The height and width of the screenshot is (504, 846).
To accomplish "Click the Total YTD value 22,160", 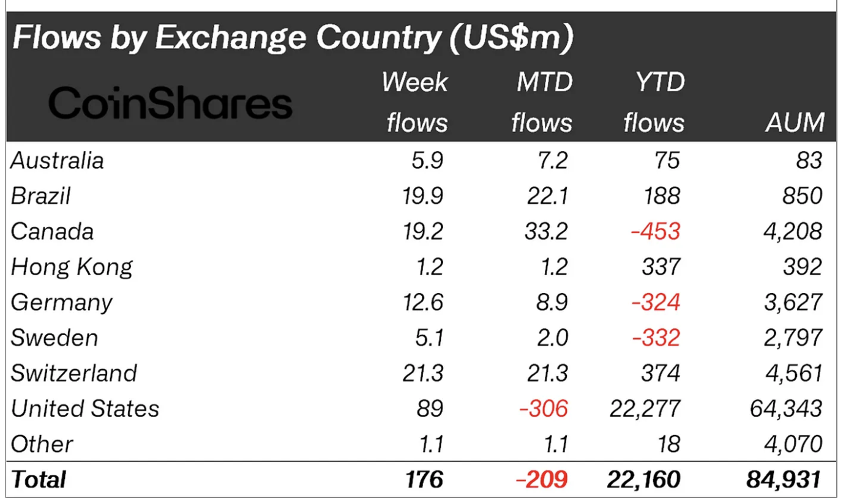I will click(644, 480).
